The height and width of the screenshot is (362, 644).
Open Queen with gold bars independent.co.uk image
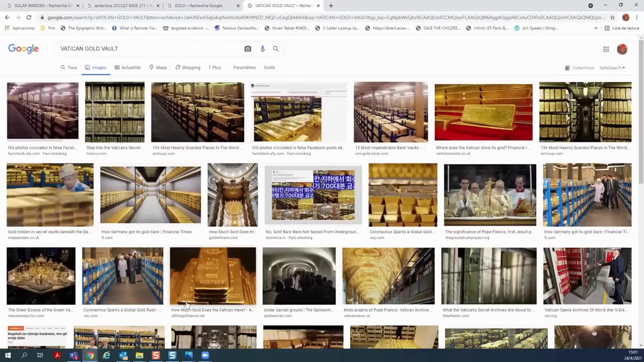[x=50, y=195]
